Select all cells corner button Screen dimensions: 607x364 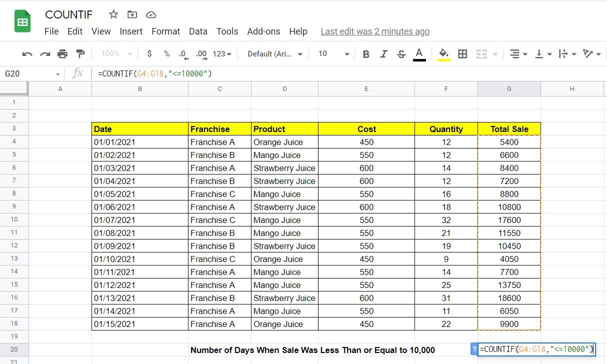tap(14, 88)
